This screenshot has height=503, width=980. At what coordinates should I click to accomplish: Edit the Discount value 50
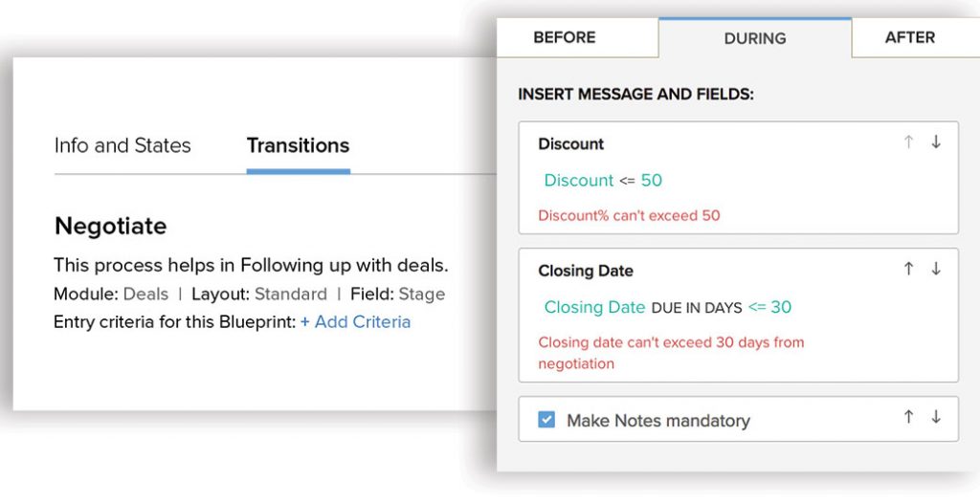(x=651, y=181)
